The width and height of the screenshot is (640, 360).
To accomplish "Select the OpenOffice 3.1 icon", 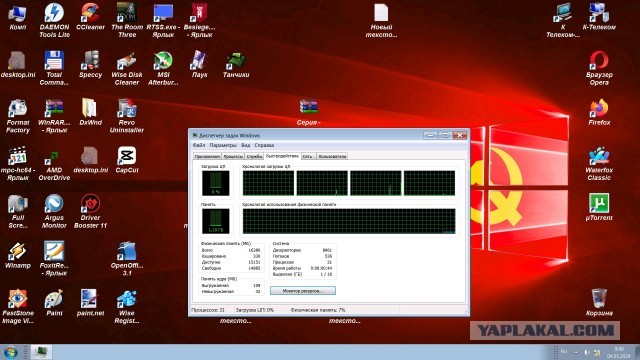I will coord(127,259).
